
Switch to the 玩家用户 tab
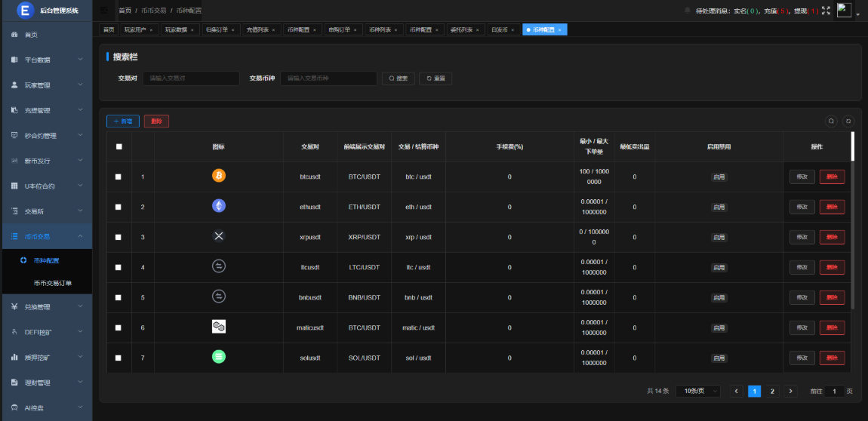click(x=137, y=29)
